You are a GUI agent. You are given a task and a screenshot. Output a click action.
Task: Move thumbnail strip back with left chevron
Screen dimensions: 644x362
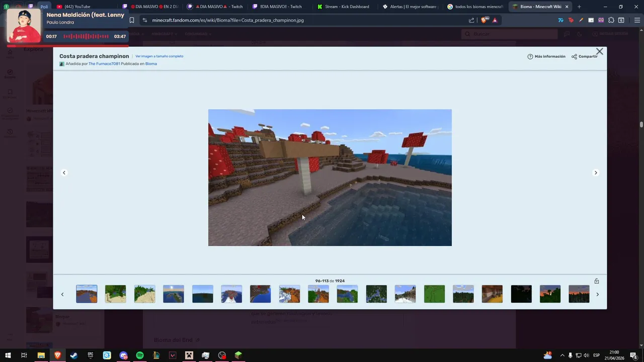pos(62,294)
